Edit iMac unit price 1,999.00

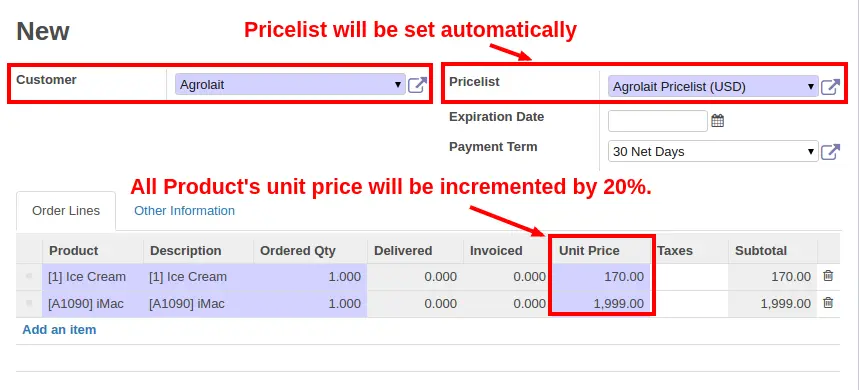(602, 303)
